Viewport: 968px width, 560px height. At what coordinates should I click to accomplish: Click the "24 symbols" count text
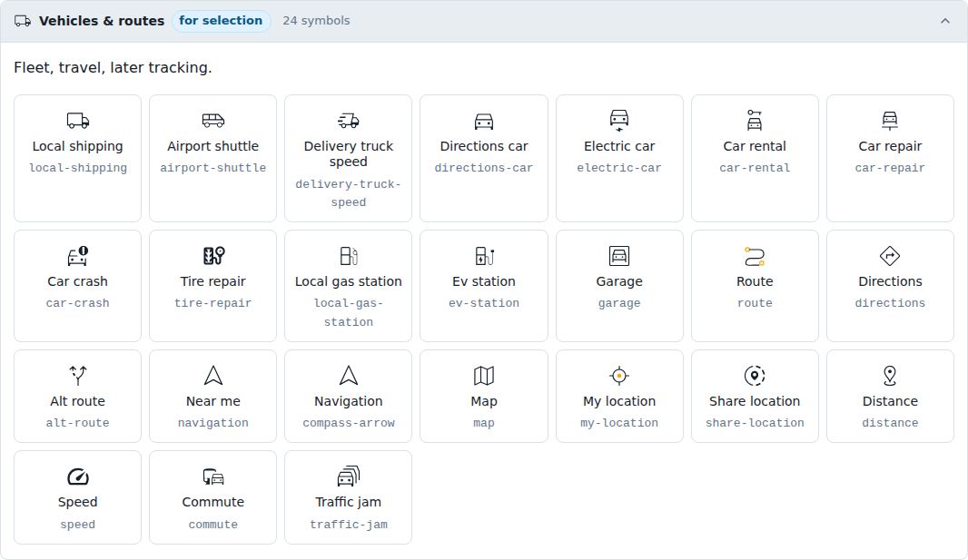click(316, 20)
